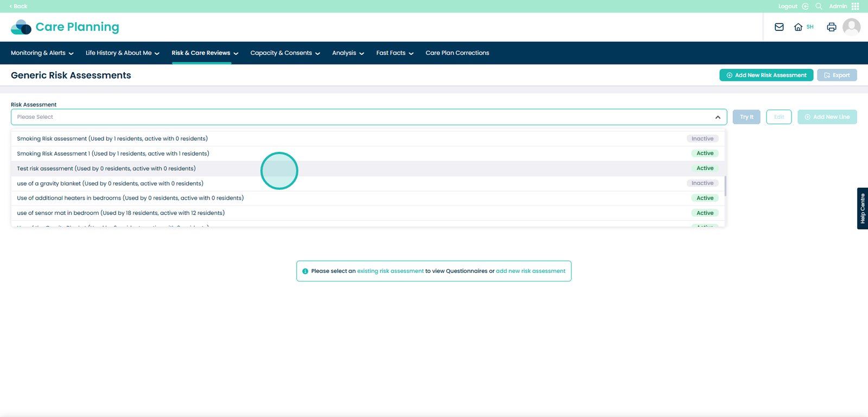Open the Help Centre side tab
The width and height of the screenshot is (868, 417).
[x=862, y=208]
